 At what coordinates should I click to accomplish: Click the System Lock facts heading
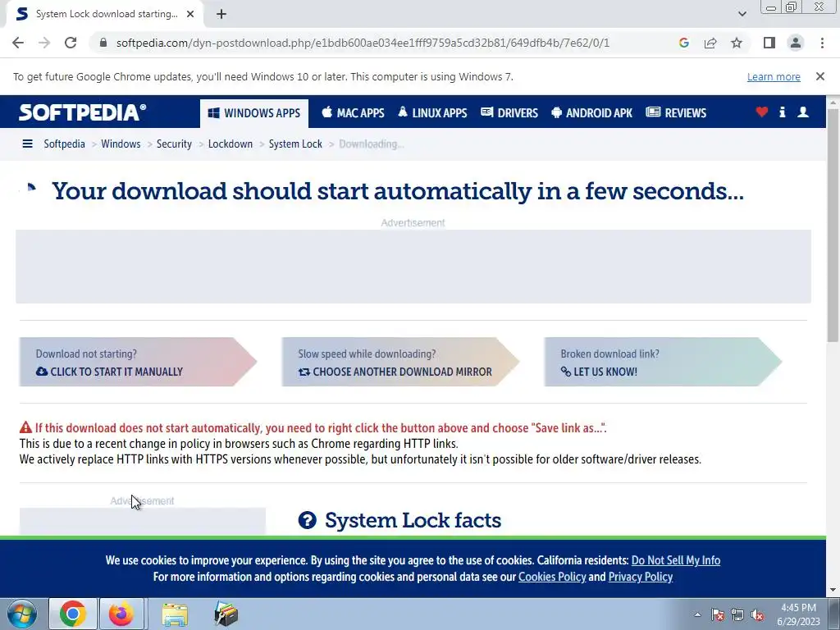pyautogui.click(x=413, y=520)
